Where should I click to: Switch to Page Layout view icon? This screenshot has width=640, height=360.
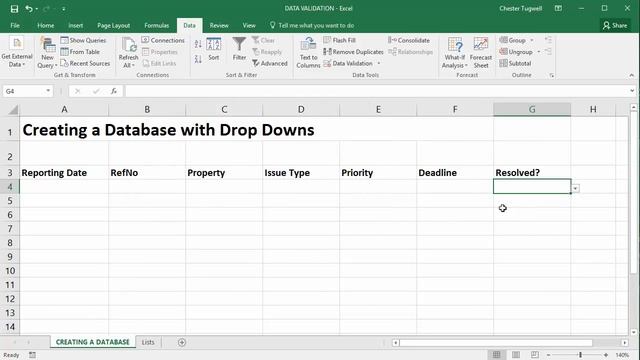[x=516, y=355]
